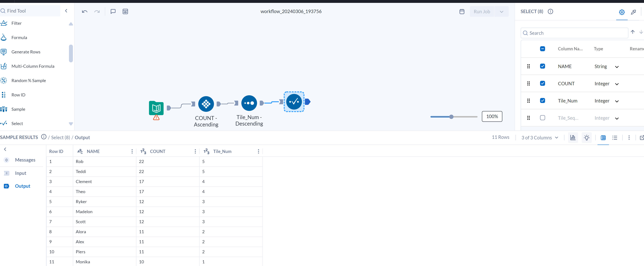644x266 pixels.
Task: Adjust the canvas zoom slider
Action: click(451, 117)
